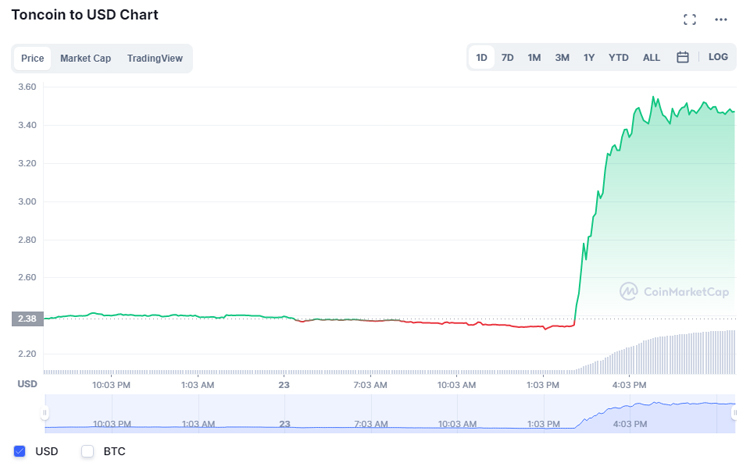Image resolution: width=750 pixels, height=470 pixels.
Task: Select the ALL time range
Action: click(651, 57)
